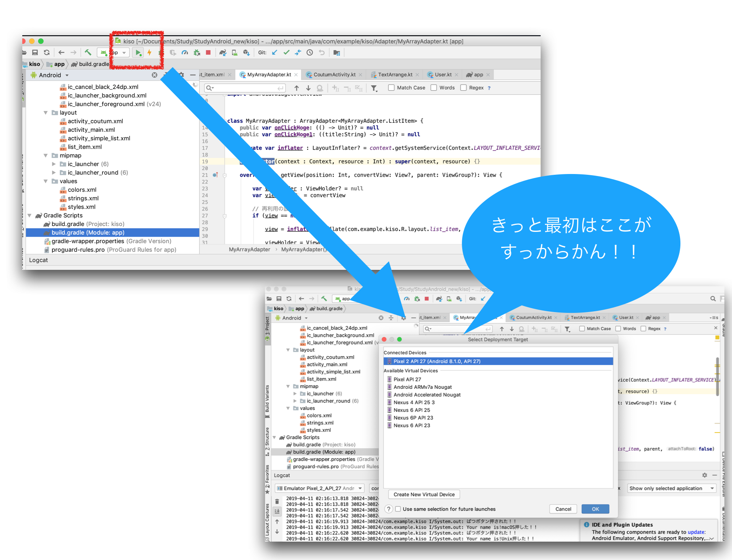The height and width of the screenshot is (560, 732).
Task: Collapse the values folder in upper project tree
Action: coord(46,181)
